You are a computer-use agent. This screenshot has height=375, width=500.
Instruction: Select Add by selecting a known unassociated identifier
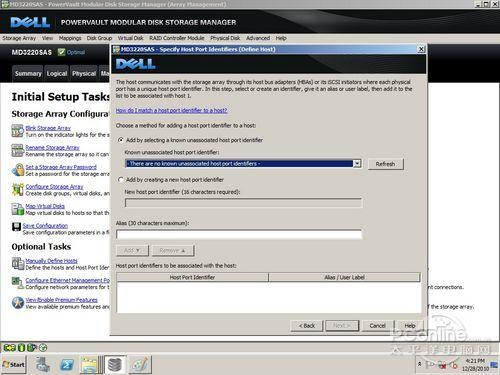click(x=121, y=140)
